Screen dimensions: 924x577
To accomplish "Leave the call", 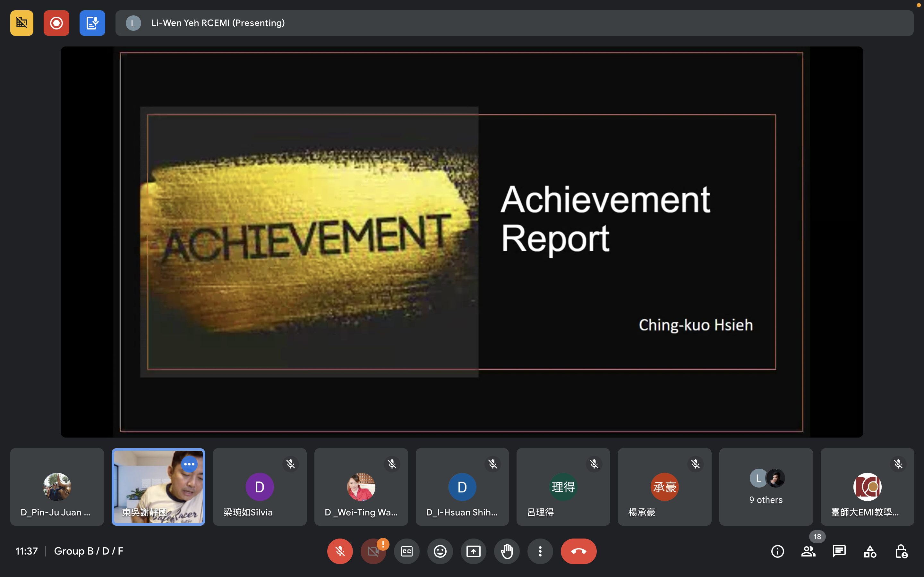I will coord(578,551).
